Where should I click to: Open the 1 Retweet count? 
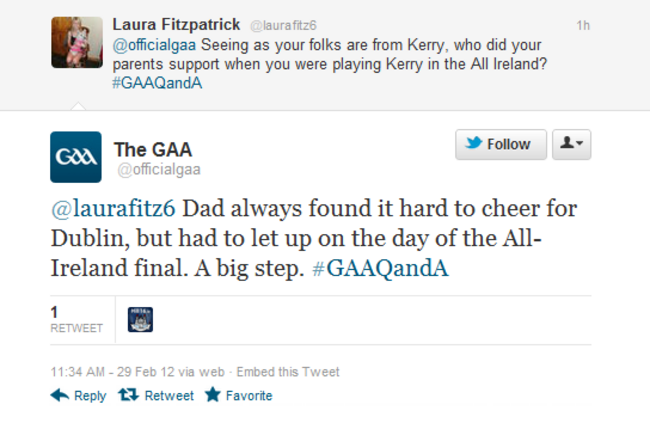click(x=76, y=319)
